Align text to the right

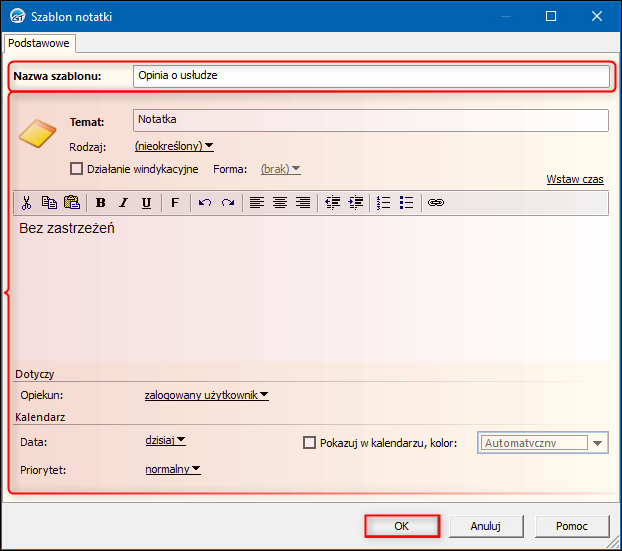(x=303, y=203)
